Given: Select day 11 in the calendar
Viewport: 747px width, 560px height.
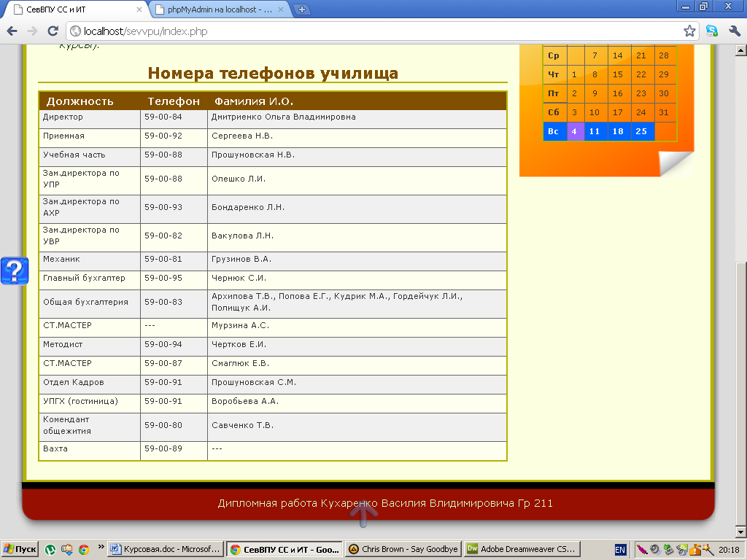Looking at the screenshot, I should point(595,131).
